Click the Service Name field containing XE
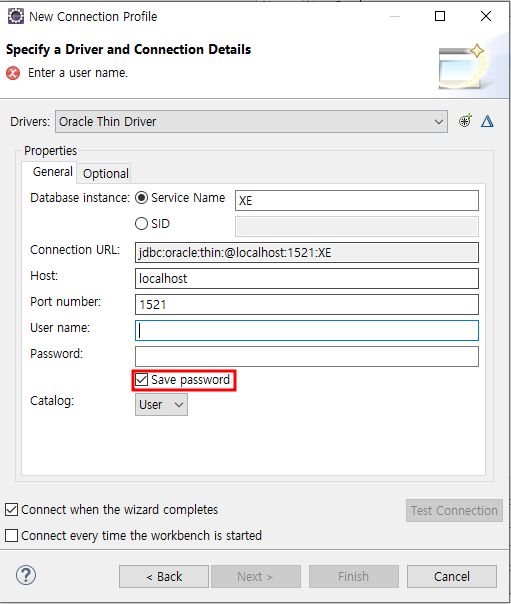This screenshot has width=511, height=604. [357, 200]
